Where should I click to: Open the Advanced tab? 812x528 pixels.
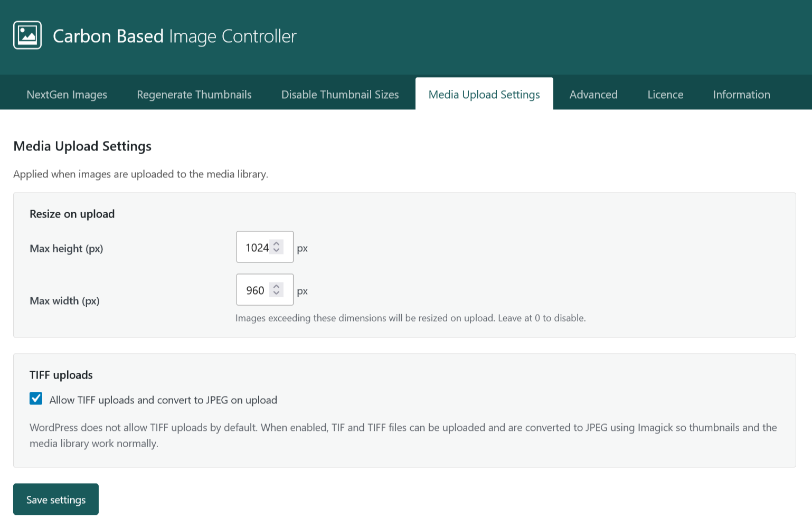593,95
